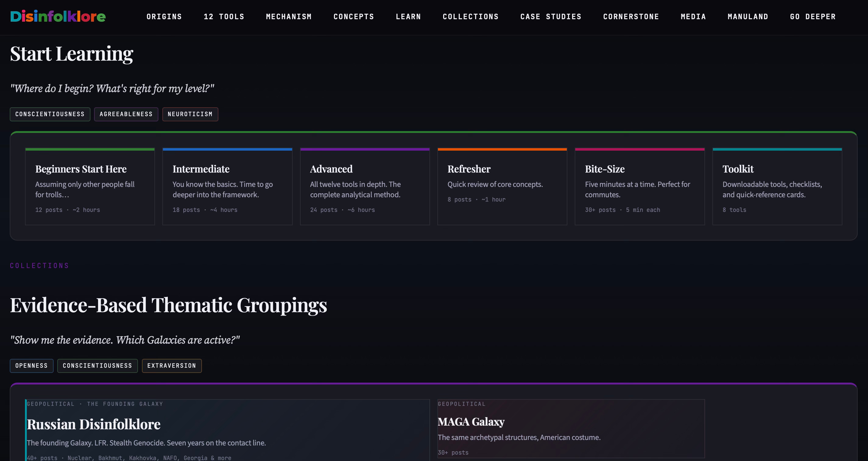
Task: Open the Intermediate learning path card
Action: [227, 187]
